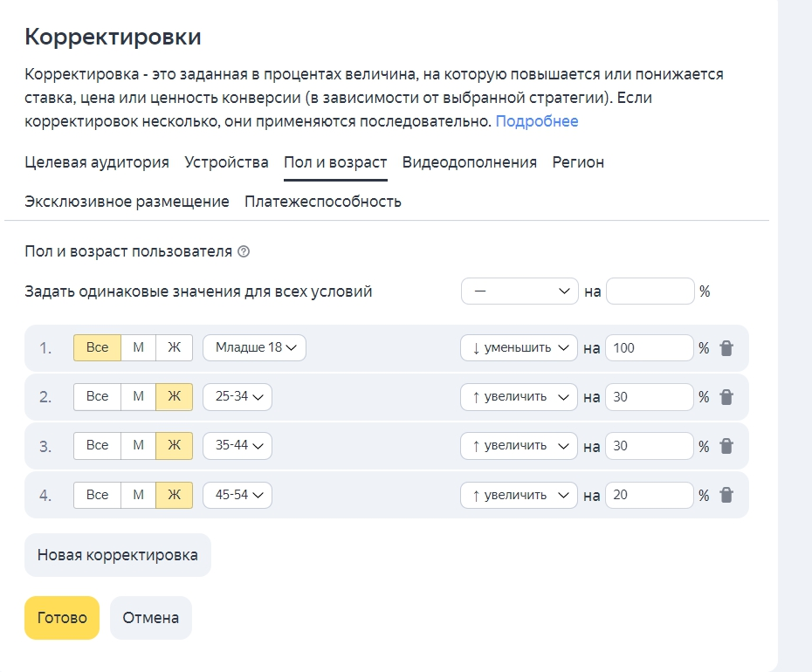
Task: Add Новая корректировка
Action: point(118,555)
